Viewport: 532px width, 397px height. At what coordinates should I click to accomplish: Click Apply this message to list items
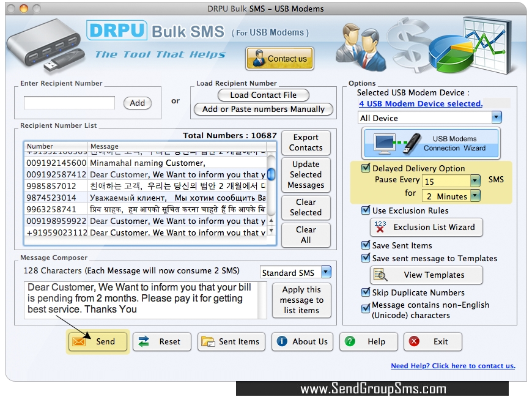point(301,300)
